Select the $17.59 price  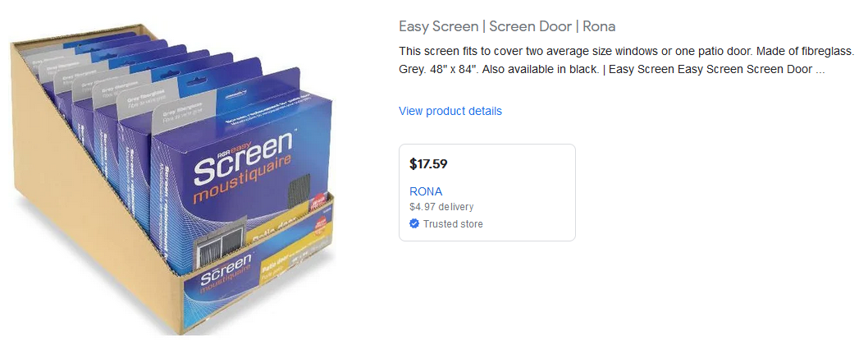click(428, 163)
